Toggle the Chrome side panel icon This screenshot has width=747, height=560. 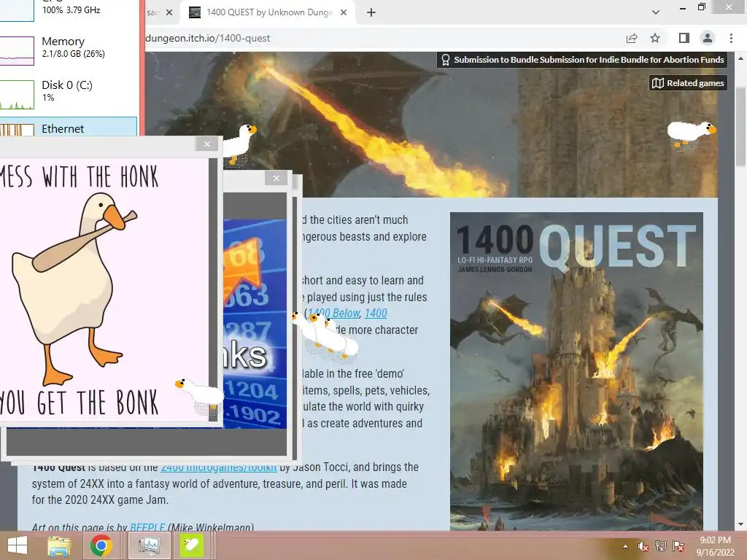684,38
